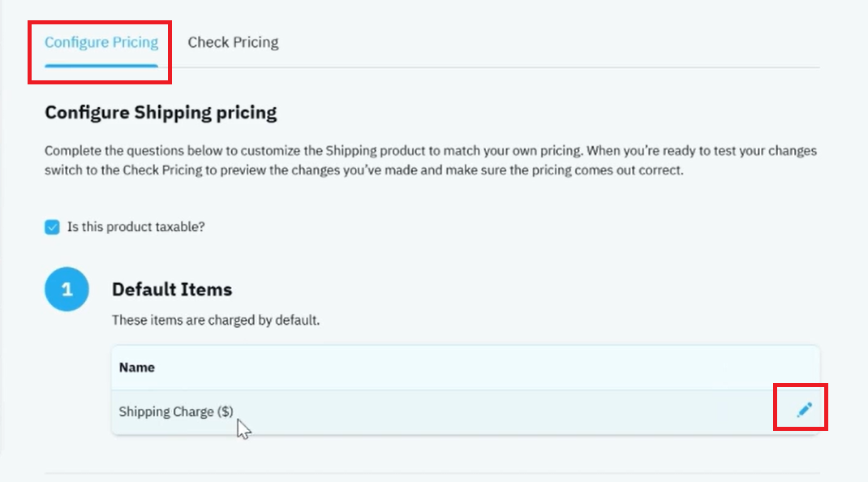Click the Default Items section heading
868x482 pixels.
pyautogui.click(x=172, y=289)
